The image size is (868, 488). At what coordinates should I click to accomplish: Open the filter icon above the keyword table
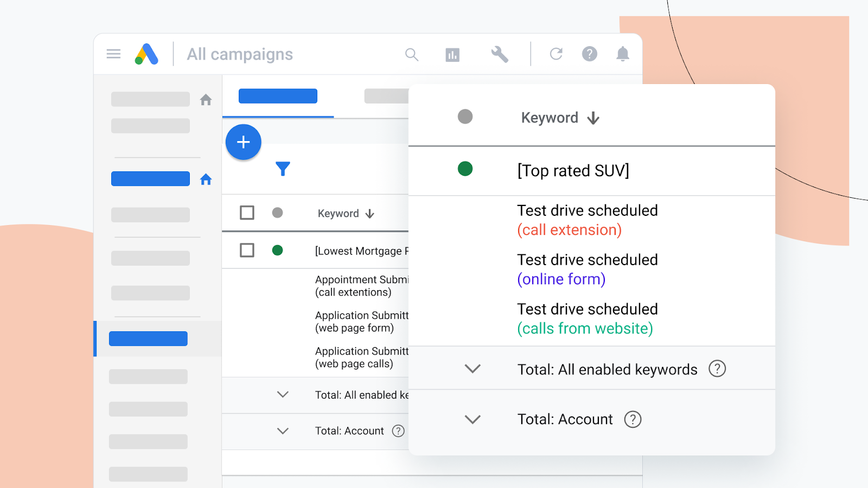283,169
